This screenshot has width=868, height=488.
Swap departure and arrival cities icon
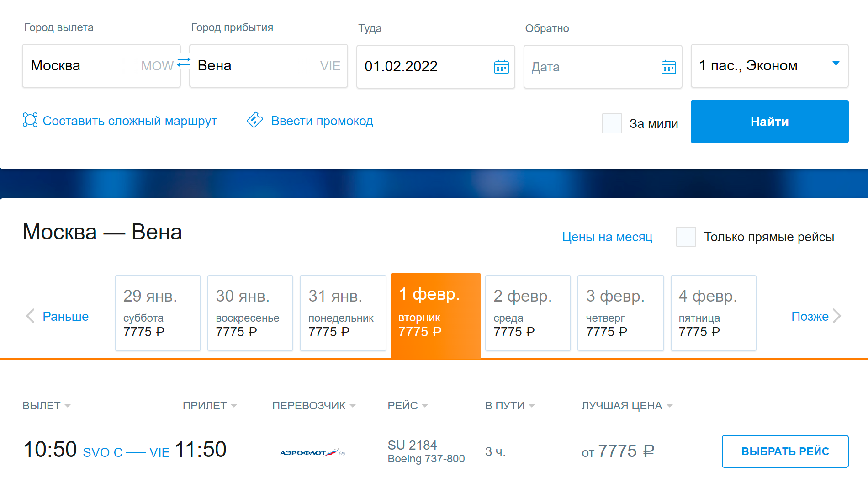(x=184, y=62)
